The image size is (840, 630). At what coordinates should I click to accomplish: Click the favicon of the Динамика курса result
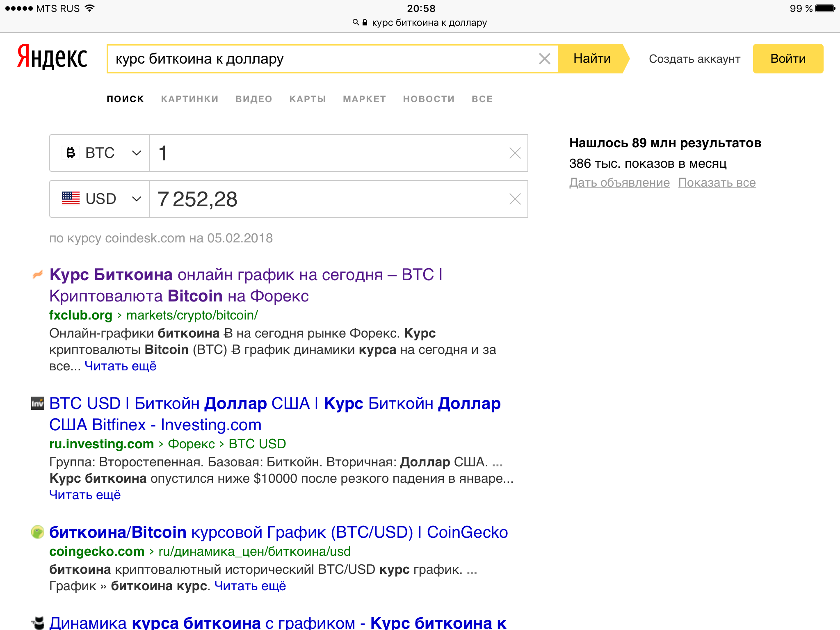point(38,623)
